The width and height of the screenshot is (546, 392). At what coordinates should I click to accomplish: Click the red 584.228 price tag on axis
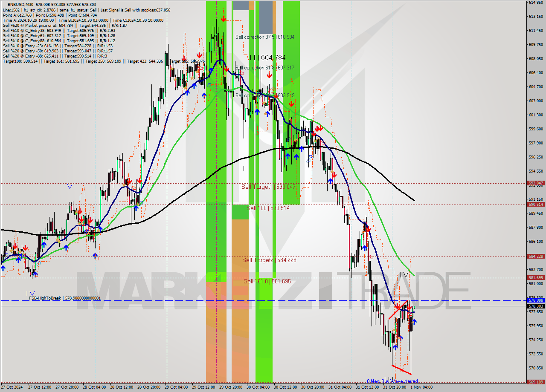click(x=536, y=257)
